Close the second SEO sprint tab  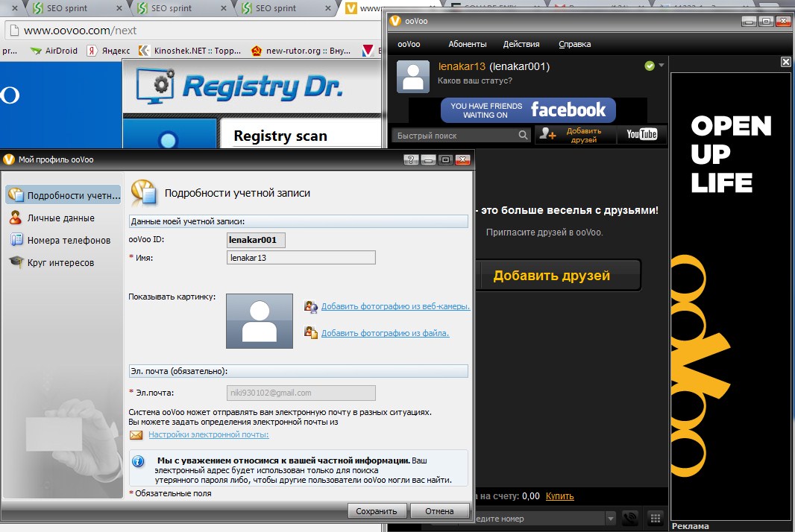click(224, 8)
